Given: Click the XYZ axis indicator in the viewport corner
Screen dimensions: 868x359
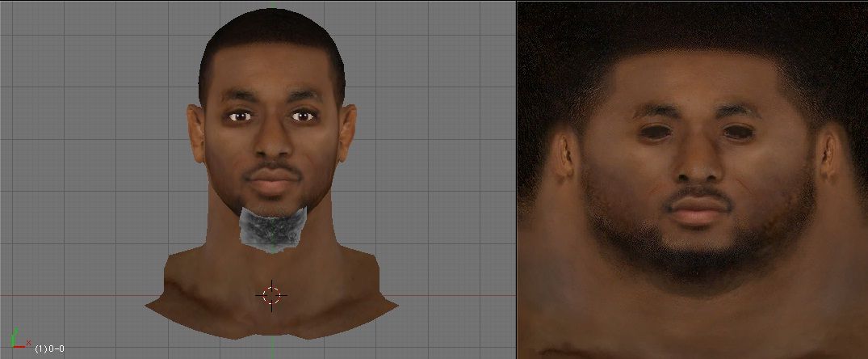Looking at the screenshot, I should [x=17, y=339].
